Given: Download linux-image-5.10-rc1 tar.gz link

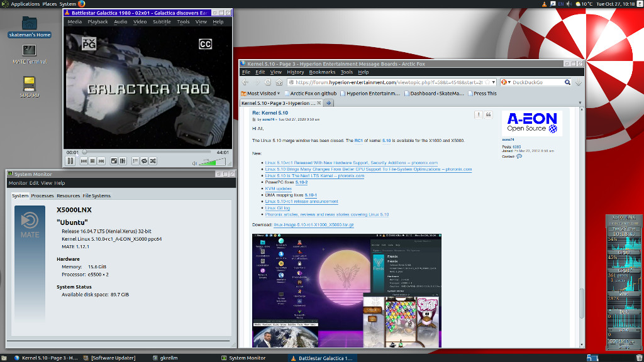Looking at the screenshot, I should [314, 225].
